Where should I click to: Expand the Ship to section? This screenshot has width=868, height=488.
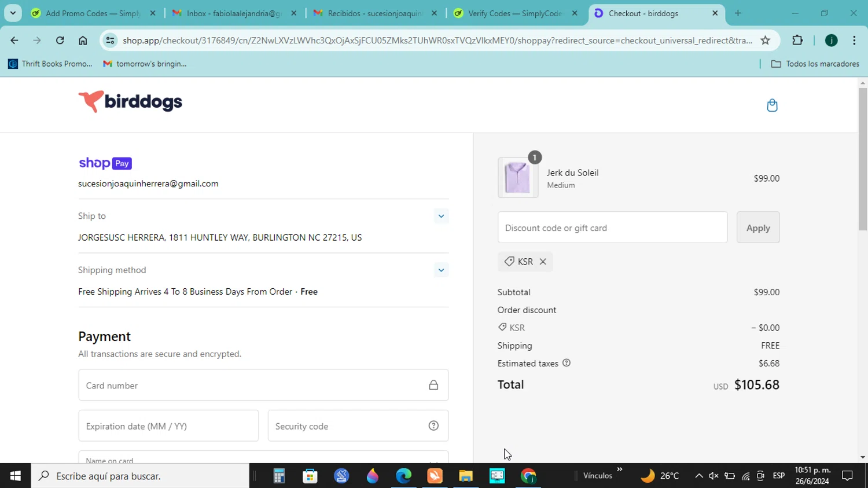[x=441, y=216]
